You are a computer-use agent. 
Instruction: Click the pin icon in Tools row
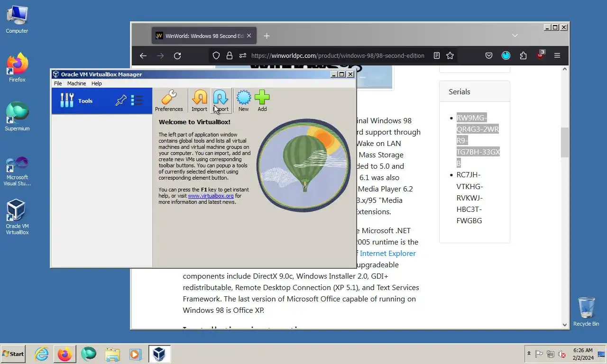(121, 100)
